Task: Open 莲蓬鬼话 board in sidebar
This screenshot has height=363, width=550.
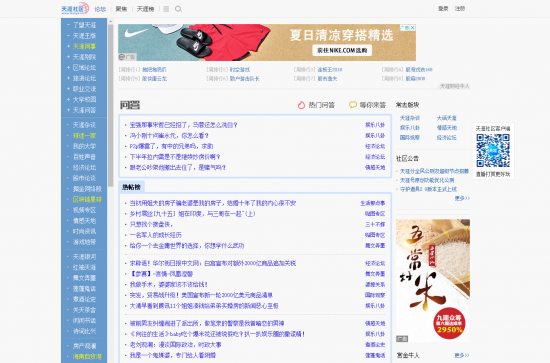Action: [84, 289]
